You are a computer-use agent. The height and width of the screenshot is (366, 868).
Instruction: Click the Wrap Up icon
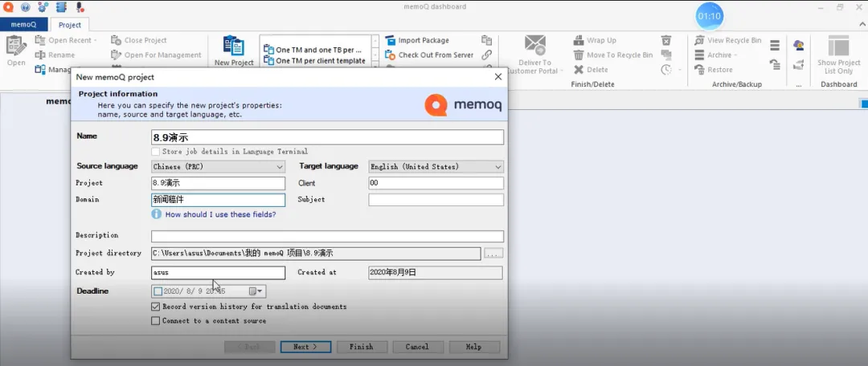click(579, 40)
